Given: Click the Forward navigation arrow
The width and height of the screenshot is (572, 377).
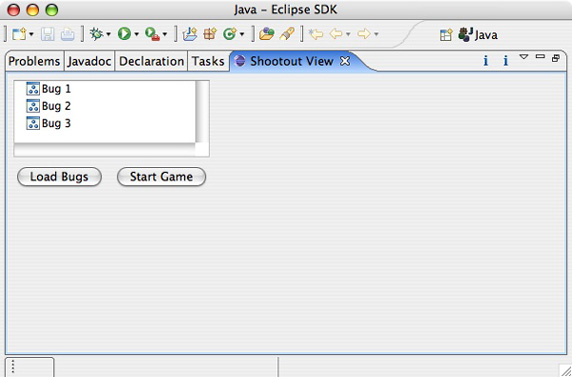Looking at the screenshot, I should click(x=364, y=34).
